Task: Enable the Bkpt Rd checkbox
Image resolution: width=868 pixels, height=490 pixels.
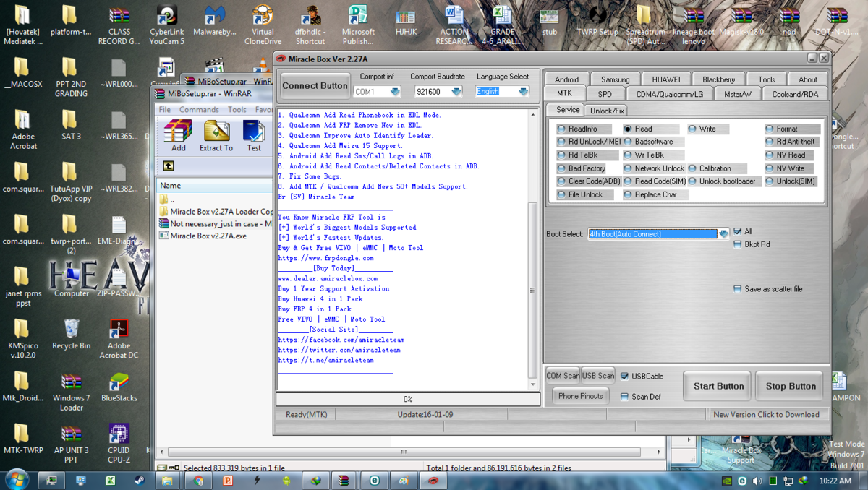Action: (x=752, y=244)
